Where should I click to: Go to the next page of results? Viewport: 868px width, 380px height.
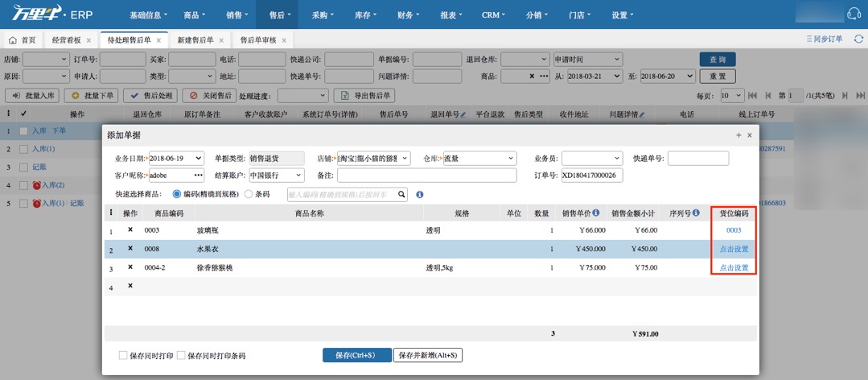click(845, 95)
